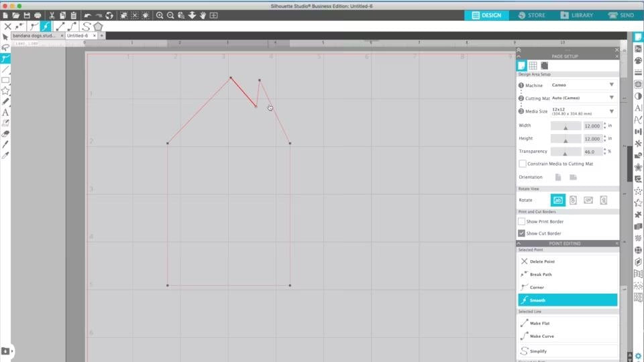This screenshot has width=644, height=362.
Task: Uncheck the Show Cut Border box
Action: [521, 233]
